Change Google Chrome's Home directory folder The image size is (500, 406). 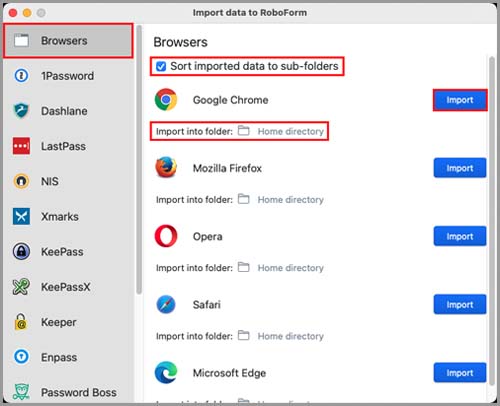coord(291,131)
